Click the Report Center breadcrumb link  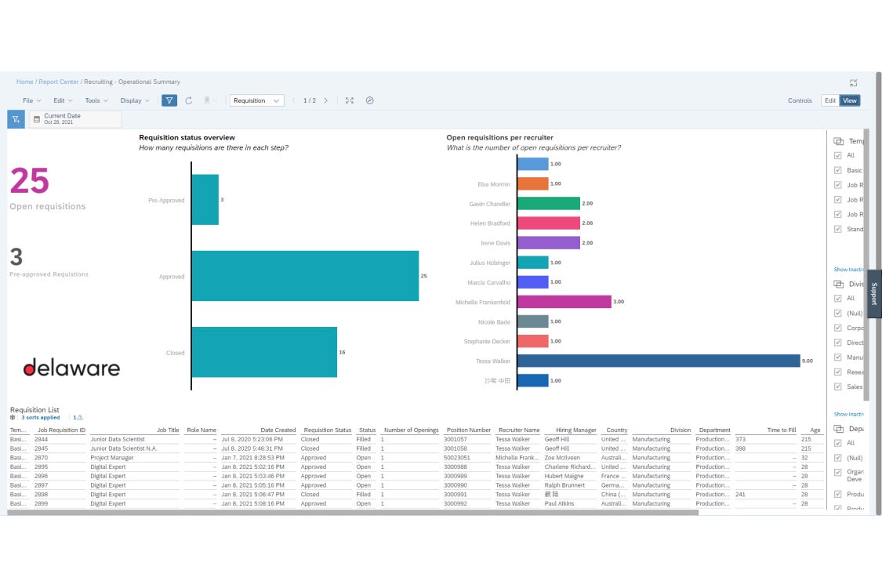click(59, 82)
